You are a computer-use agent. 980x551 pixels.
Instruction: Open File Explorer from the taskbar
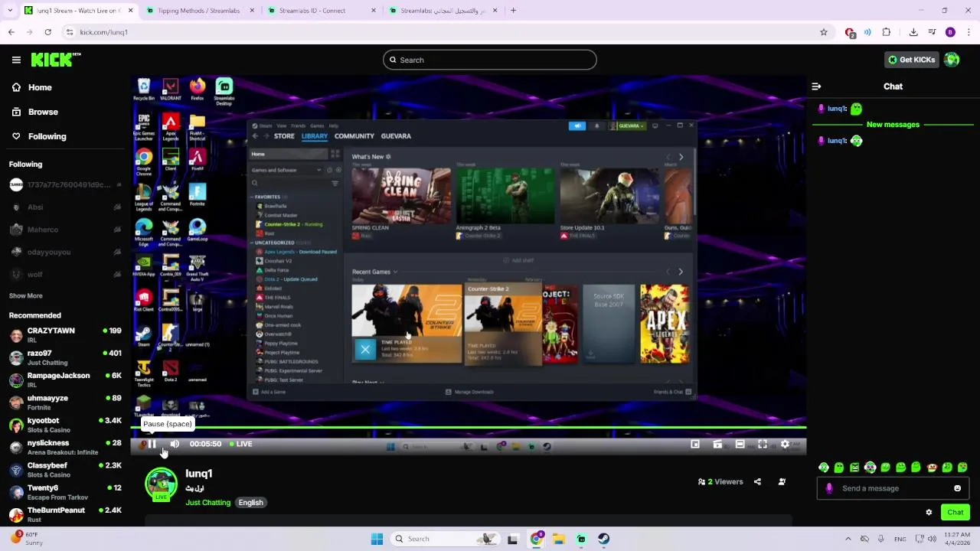559,539
